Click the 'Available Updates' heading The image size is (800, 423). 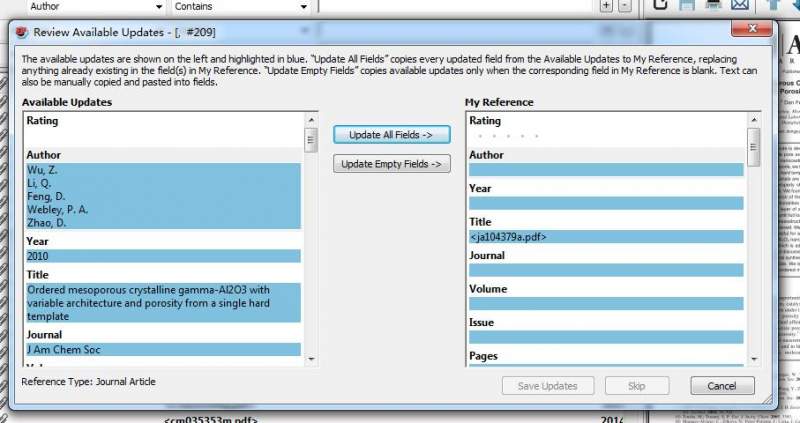point(67,102)
